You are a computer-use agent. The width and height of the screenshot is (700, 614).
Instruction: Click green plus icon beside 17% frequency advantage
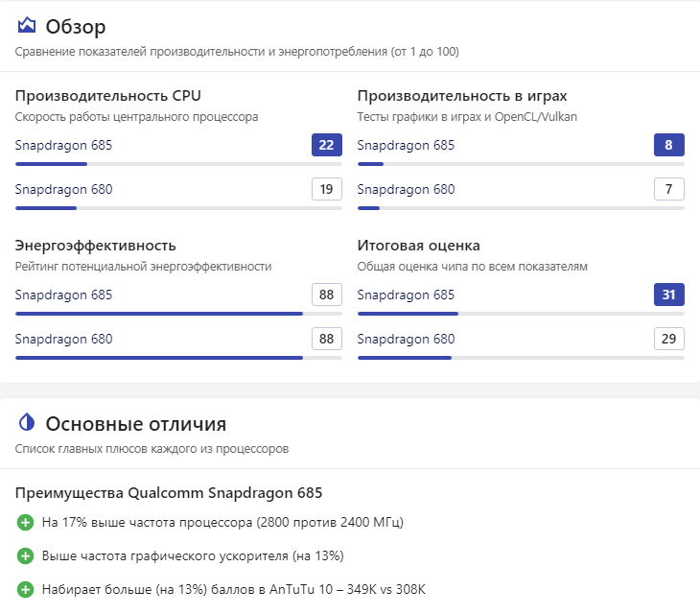[26, 522]
